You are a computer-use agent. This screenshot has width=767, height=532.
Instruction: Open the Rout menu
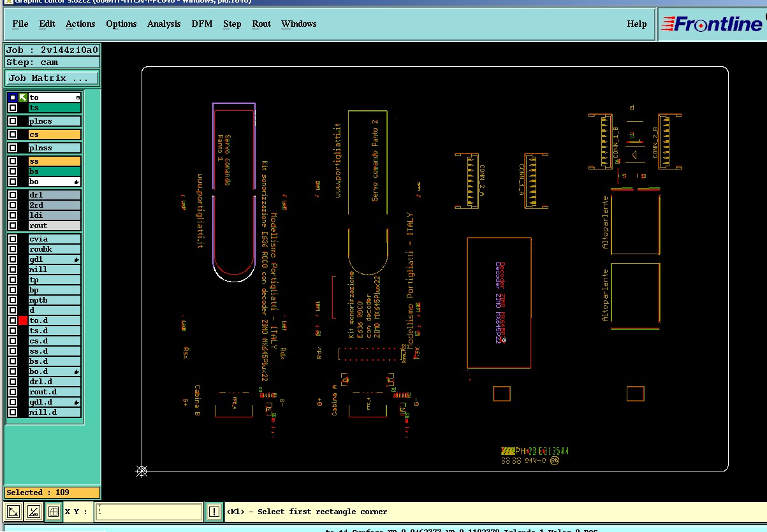click(261, 24)
